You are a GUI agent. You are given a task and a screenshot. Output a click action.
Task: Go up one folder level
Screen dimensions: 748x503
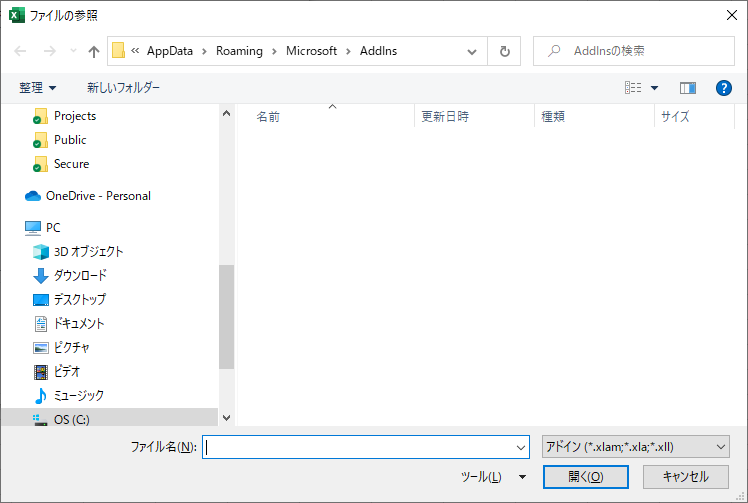(94, 51)
